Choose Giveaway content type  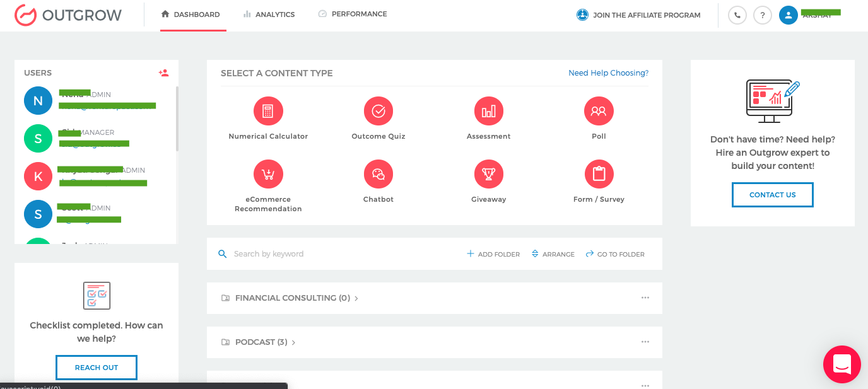(x=489, y=182)
